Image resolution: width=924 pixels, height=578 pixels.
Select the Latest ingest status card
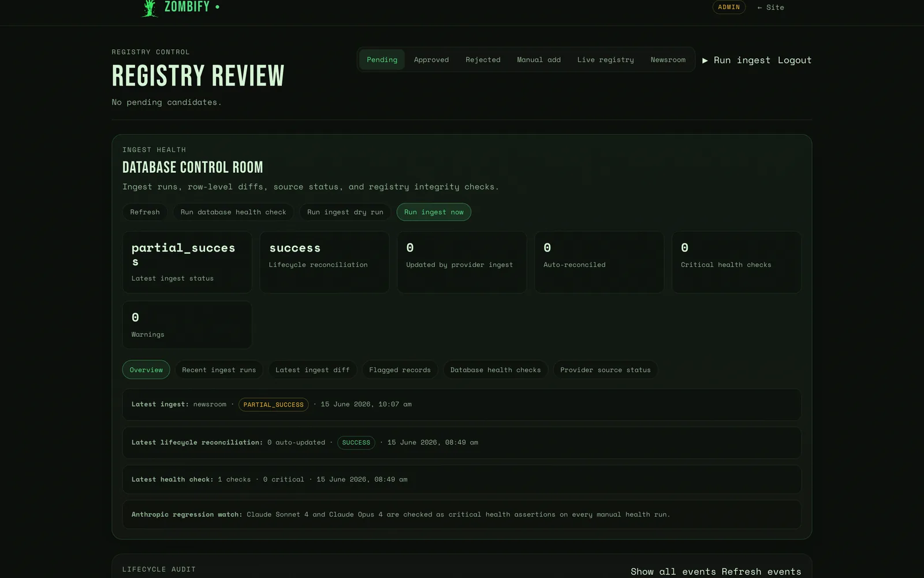point(187,262)
